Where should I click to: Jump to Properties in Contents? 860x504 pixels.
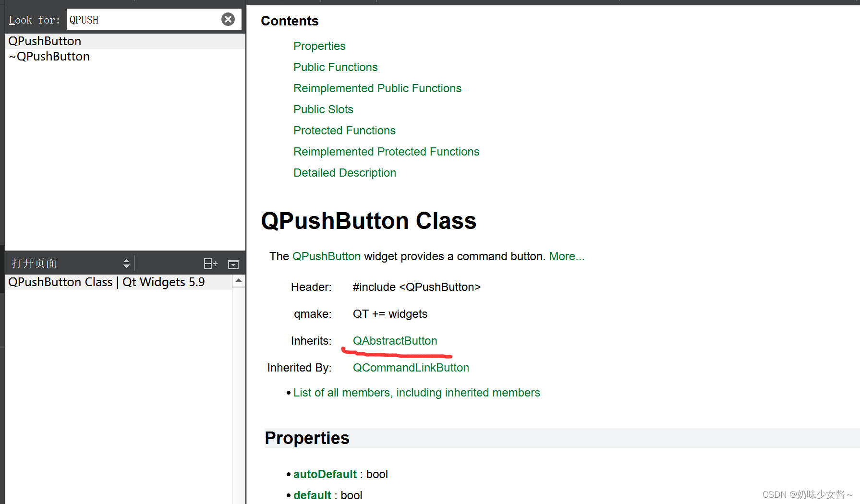coord(319,46)
